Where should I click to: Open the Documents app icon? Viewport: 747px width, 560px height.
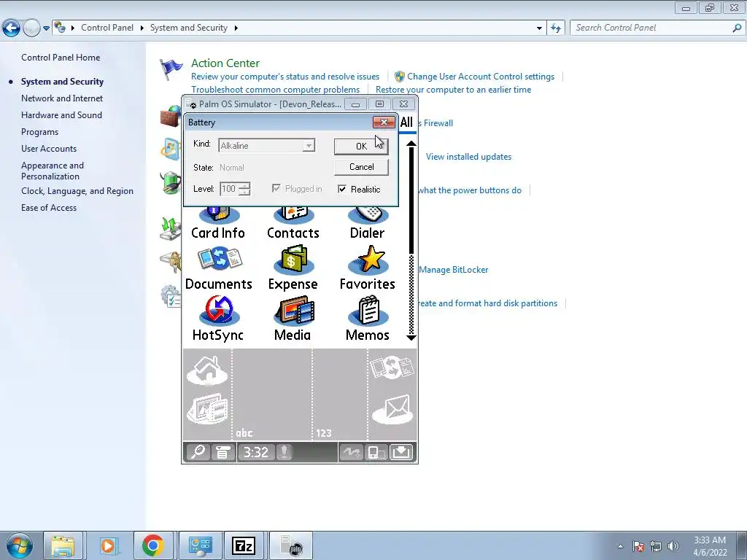click(x=219, y=260)
